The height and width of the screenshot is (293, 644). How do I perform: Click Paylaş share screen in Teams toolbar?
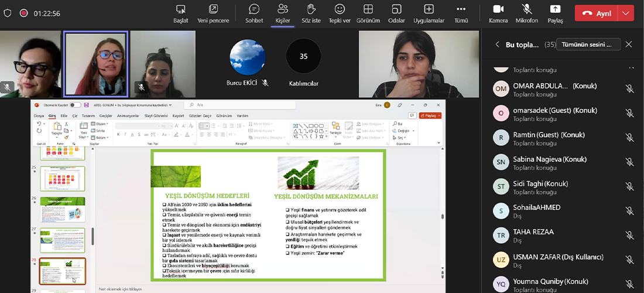coord(555,13)
